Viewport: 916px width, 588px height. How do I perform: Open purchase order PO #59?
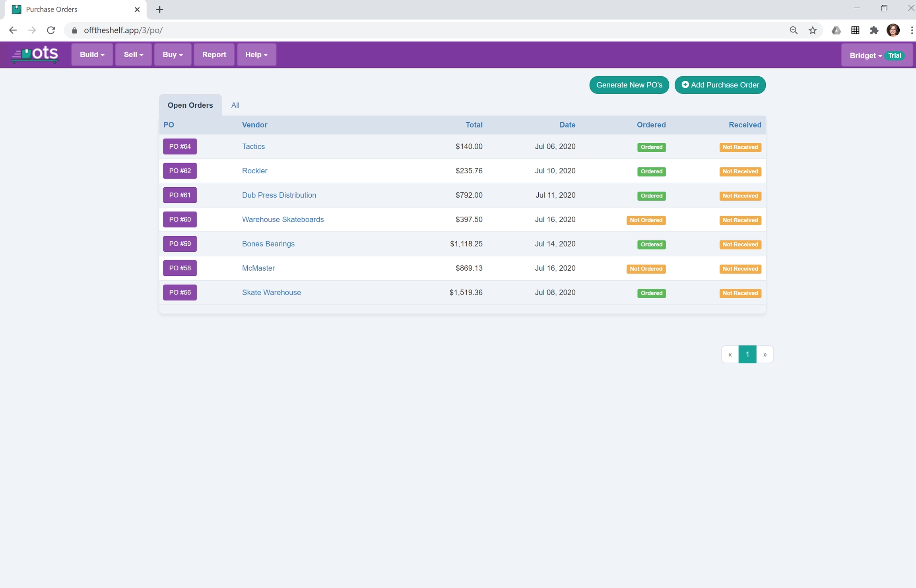tap(180, 244)
